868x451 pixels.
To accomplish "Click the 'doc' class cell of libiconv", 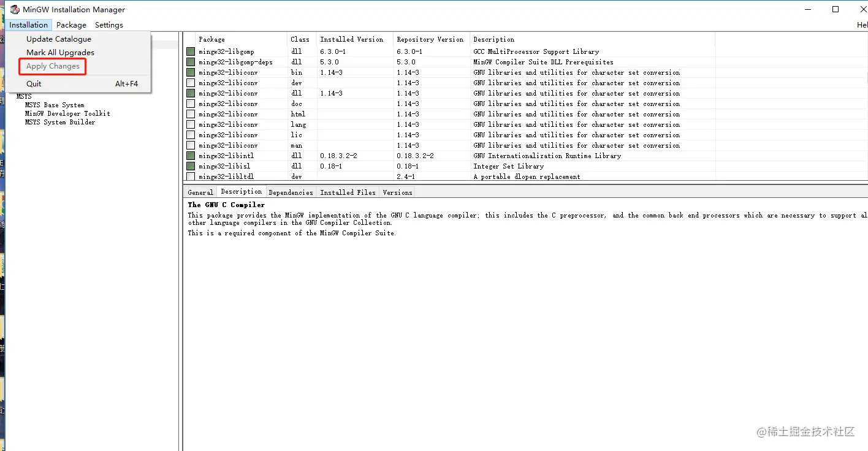I will pos(297,104).
